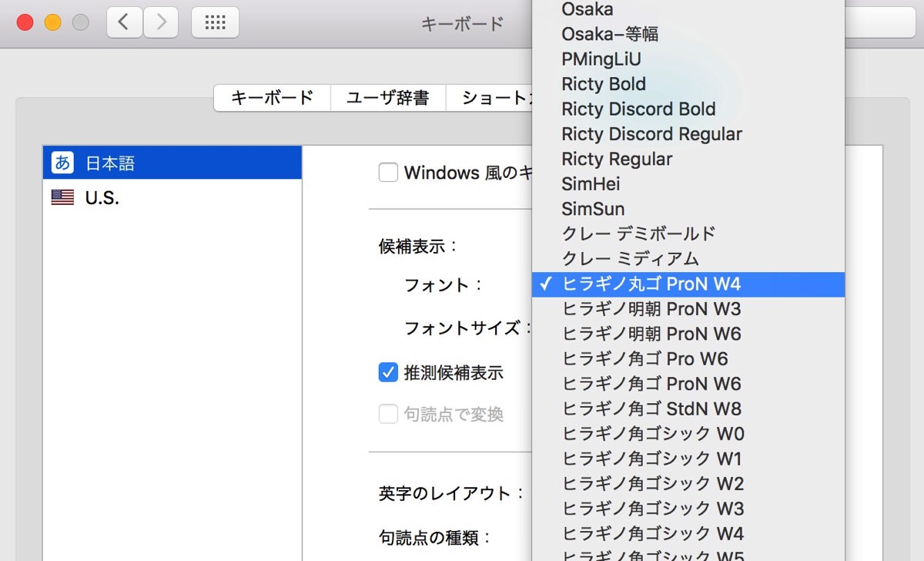Uncheck 推測候補表示 checkbox

(388, 372)
